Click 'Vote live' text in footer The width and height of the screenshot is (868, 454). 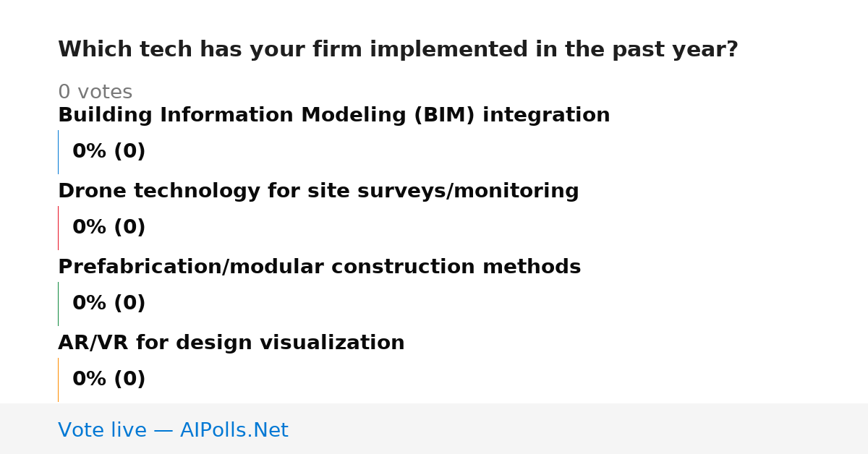[102, 431]
